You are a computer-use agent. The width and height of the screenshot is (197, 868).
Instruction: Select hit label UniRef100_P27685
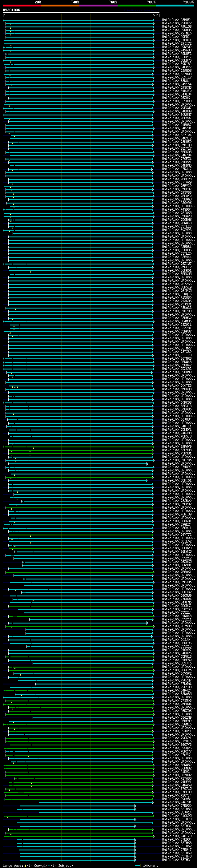click(177, 778)
